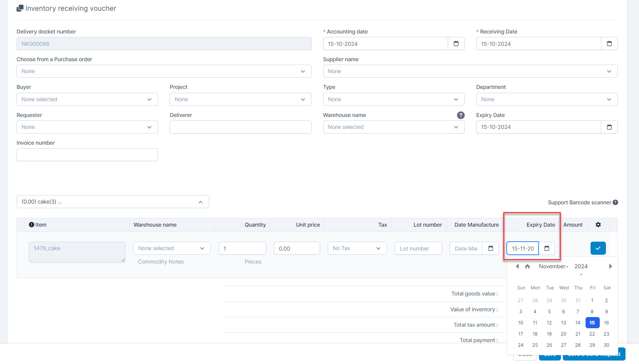
Task: Open the November month selector
Action: pos(553,266)
